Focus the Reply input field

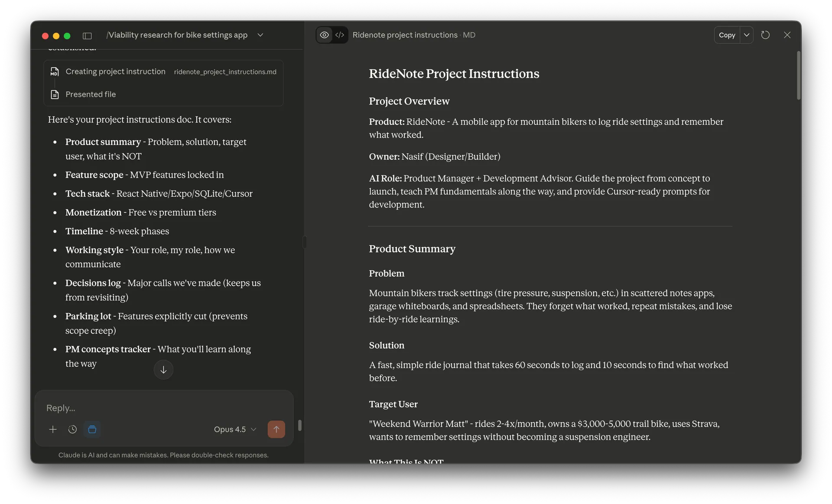point(163,408)
